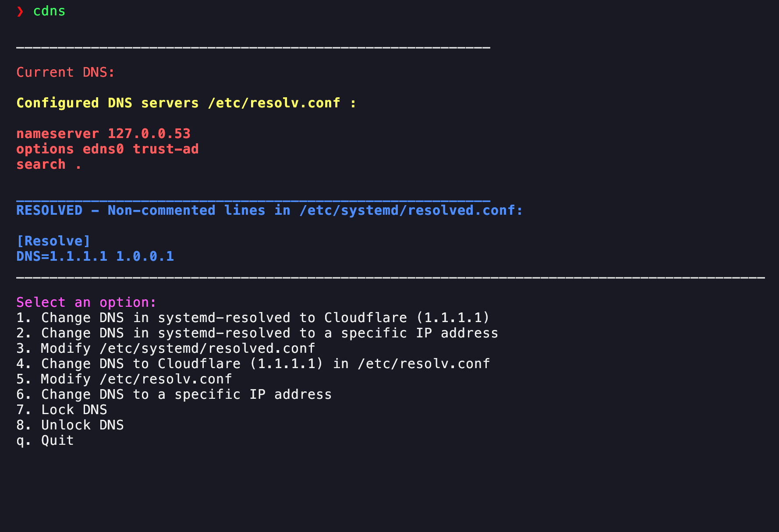Pick option 5 Modify /etc/resolv.conf

(x=124, y=379)
